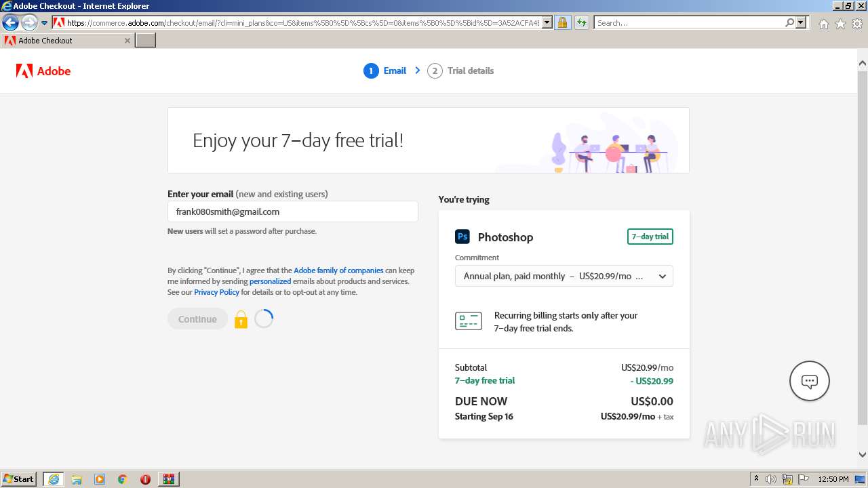Click the Starting Sep 16 text
The image size is (868, 488).
[484, 416]
